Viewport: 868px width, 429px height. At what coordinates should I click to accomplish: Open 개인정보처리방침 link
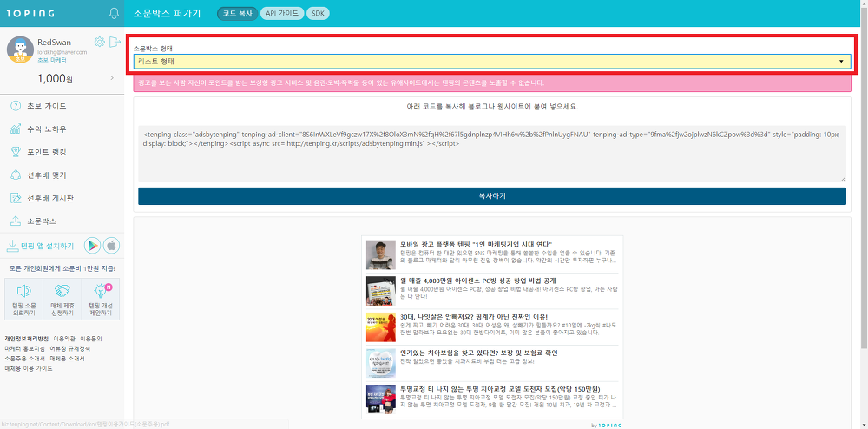(x=26, y=338)
